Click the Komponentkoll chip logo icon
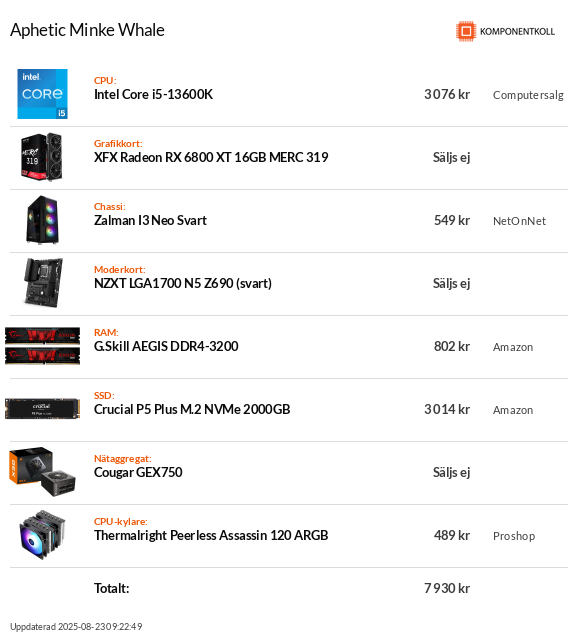The width and height of the screenshot is (577, 640). [x=466, y=31]
